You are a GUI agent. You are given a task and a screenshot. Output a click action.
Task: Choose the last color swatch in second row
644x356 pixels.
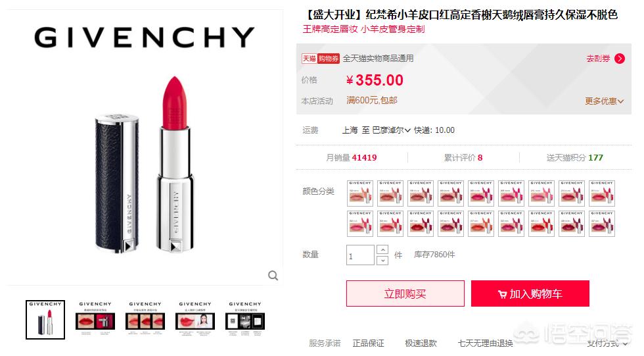pos(602,223)
